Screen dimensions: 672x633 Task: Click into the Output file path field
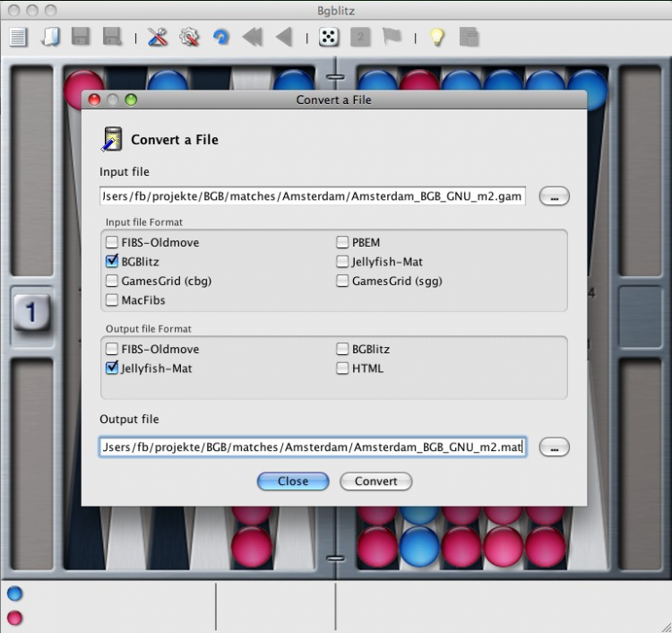click(313, 447)
